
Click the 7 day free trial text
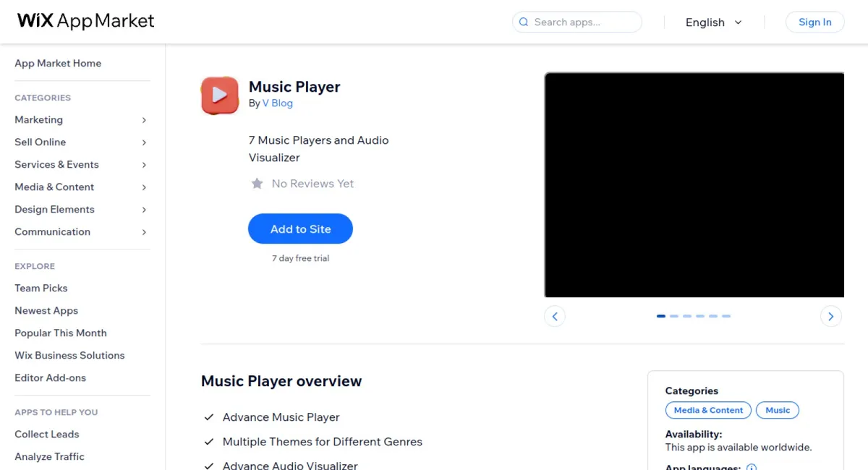pos(300,258)
